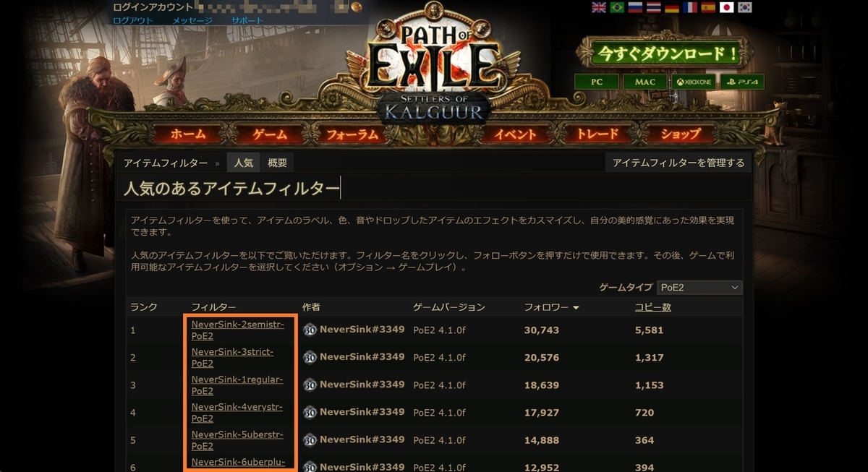Open the トレード navigation menu
This screenshot has height=472, width=868.
(x=597, y=134)
